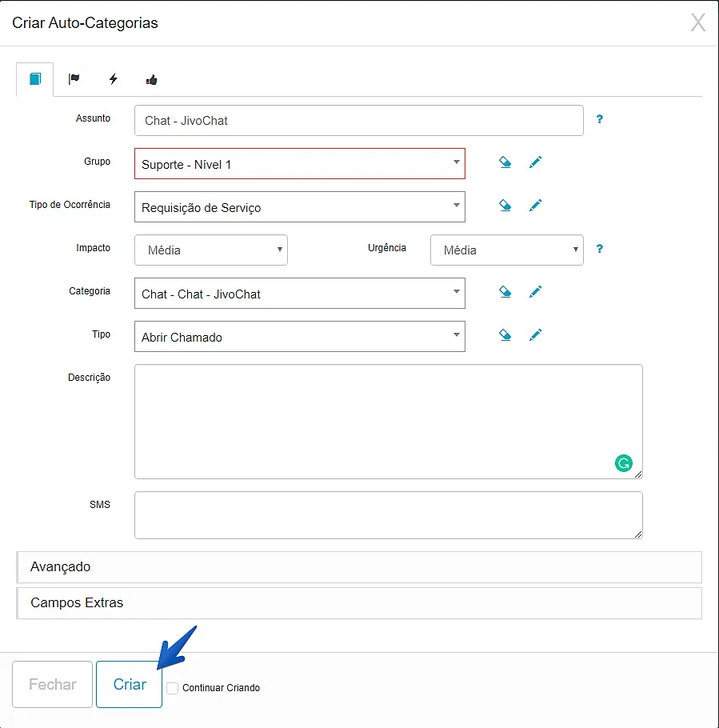The width and height of the screenshot is (719, 728).
Task: Click the eraser icon next to Categoria
Action: coord(505,292)
